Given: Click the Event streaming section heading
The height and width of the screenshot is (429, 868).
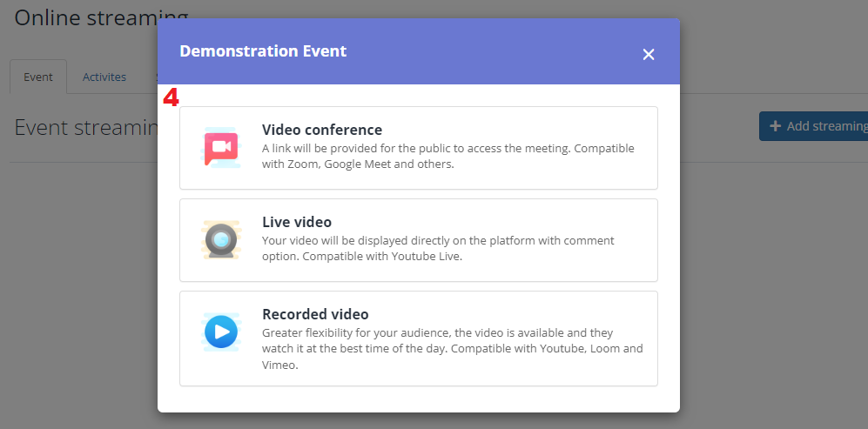Looking at the screenshot, I should click(x=86, y=127).
